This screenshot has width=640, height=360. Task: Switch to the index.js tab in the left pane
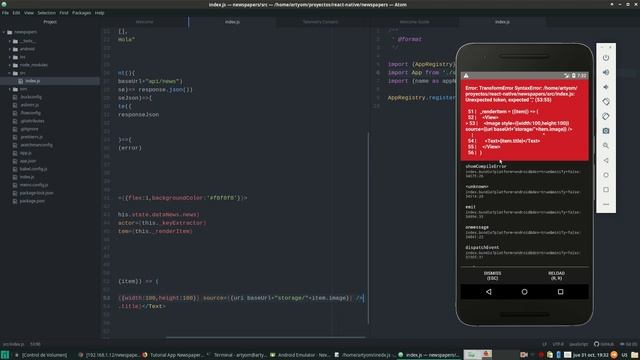[x=232, y=22]
